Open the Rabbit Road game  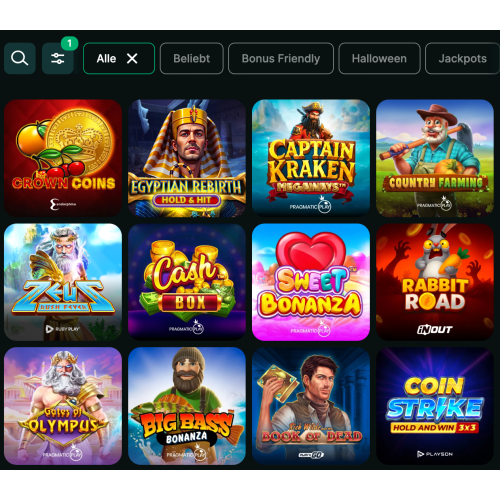click(435, 282)
